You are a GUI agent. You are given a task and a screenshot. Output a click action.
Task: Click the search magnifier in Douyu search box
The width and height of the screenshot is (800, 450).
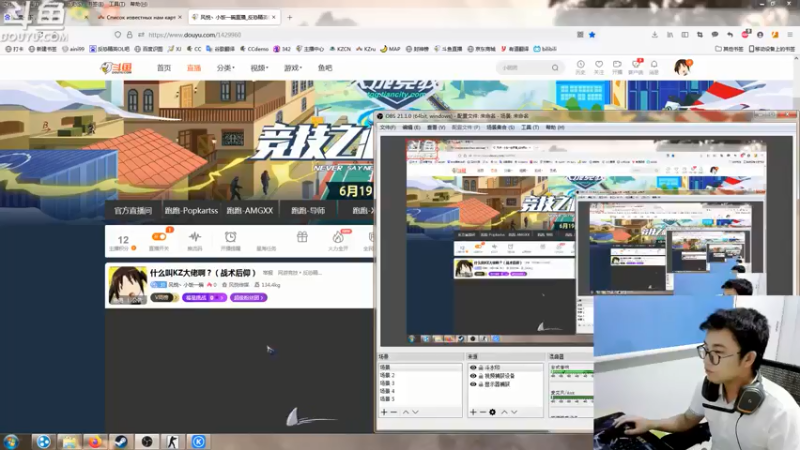(555, 67)
